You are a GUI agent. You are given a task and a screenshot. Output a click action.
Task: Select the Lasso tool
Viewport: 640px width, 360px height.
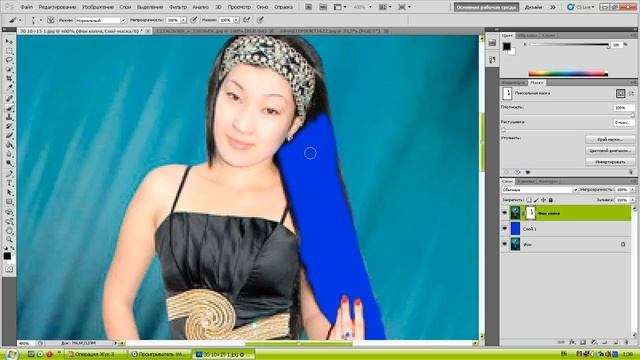tap(9, 60)
